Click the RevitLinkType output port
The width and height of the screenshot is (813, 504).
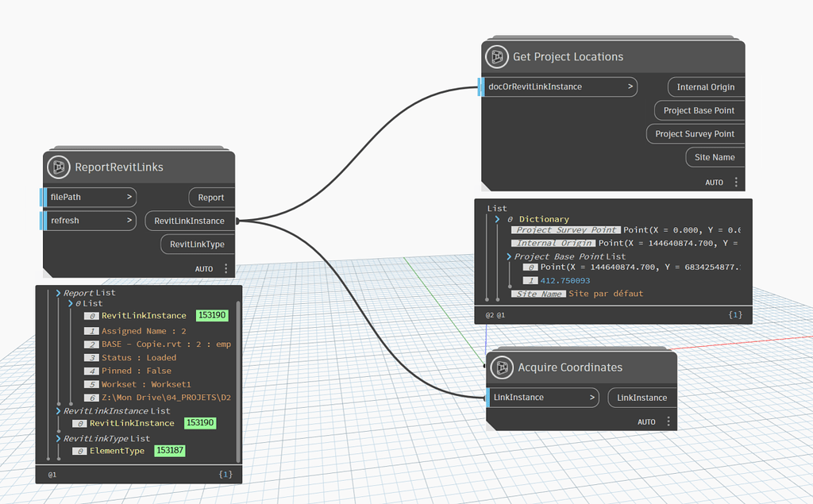pyautogui.click(x=196, y=244)
